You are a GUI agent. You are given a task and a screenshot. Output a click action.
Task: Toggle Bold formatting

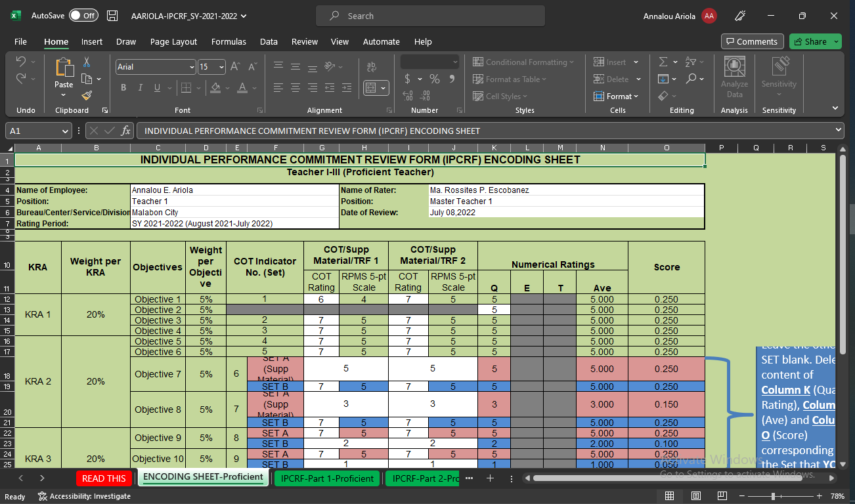(x=123, y=87)
